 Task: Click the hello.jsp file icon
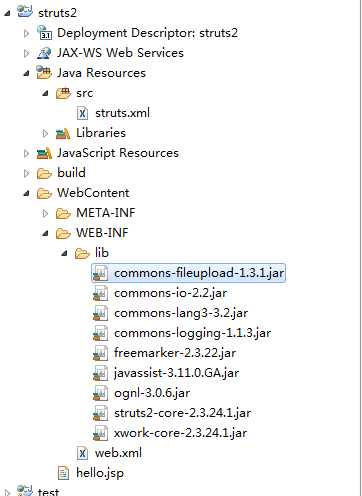63,473
